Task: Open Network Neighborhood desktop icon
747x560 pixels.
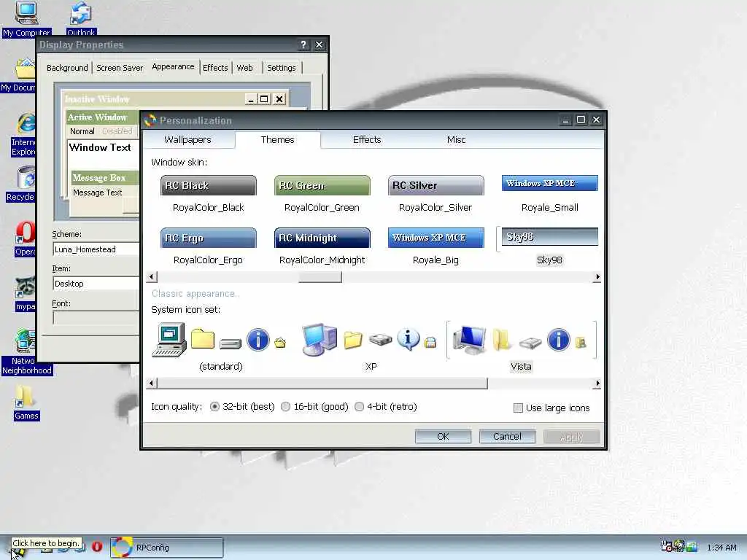Action: pos(27,352)
